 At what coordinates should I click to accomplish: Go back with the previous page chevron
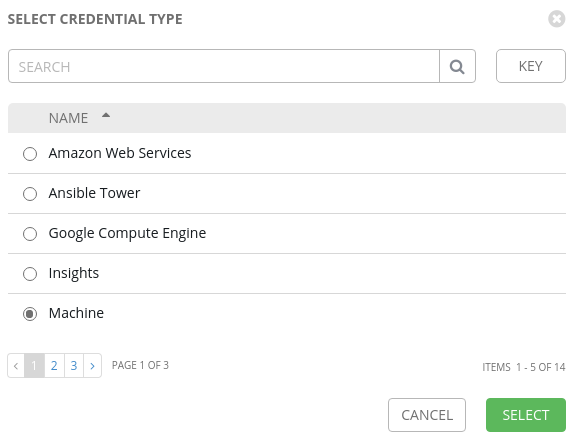click(16, 366)
